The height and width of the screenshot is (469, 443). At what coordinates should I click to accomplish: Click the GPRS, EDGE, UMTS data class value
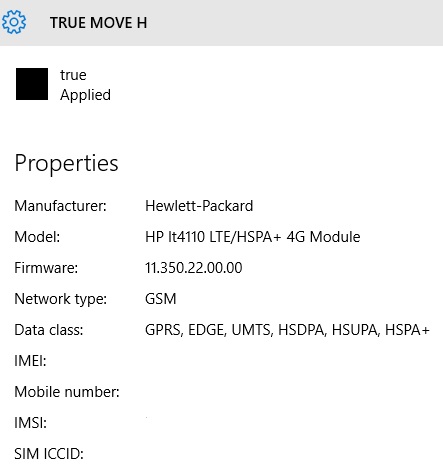point(287,330)
